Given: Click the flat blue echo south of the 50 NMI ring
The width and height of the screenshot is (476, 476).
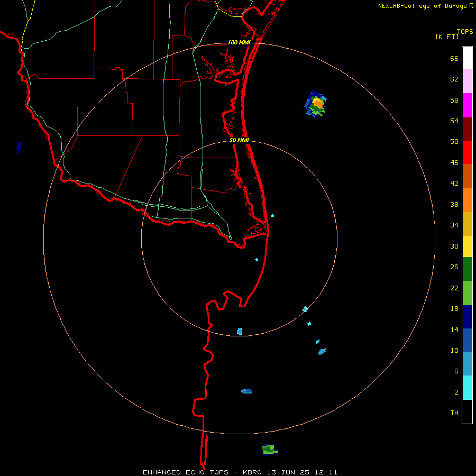Looking at the screenshot, I should coord(246,391).
